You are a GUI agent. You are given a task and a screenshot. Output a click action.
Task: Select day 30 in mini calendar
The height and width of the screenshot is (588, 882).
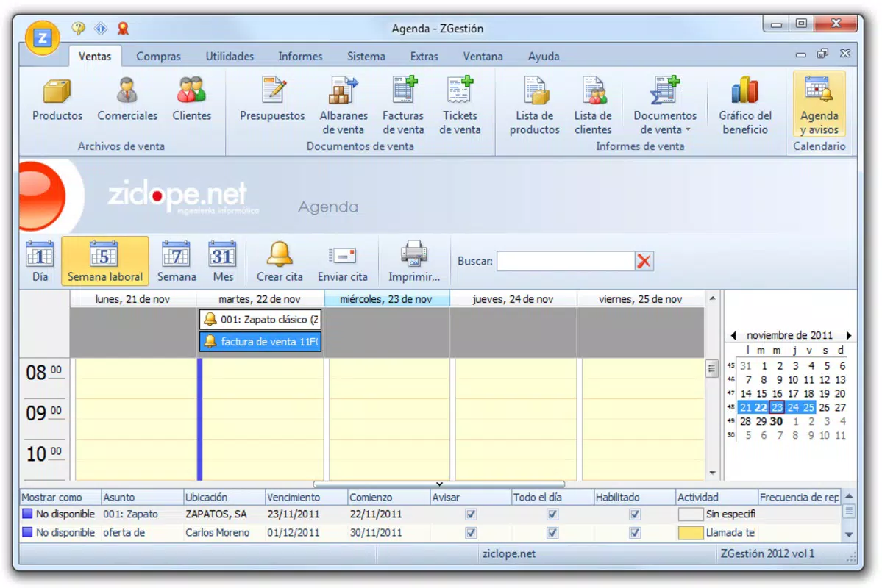(777, 421)
